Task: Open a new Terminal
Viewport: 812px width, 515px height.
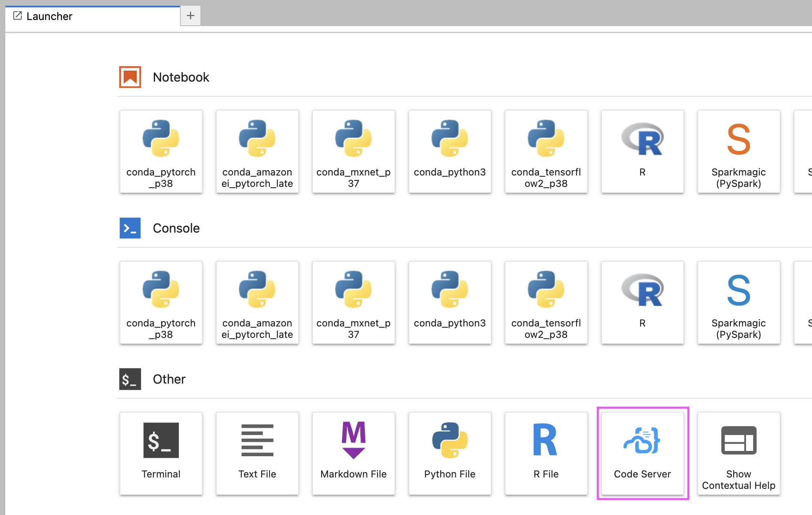Action: point(161,453)
